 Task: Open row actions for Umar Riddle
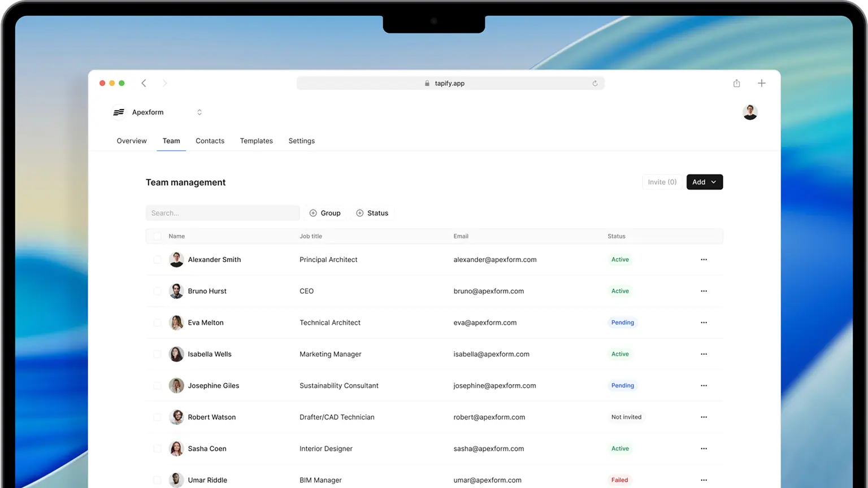point(704,480)
